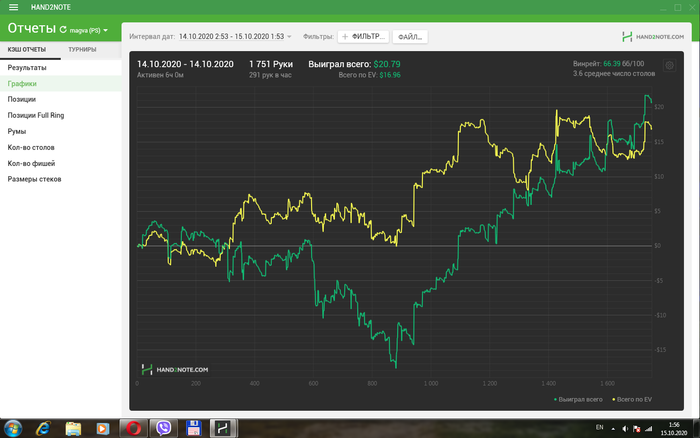Show hidden tray icons arrow
Viewport: 700px width, 438px height.
(613, 429)
